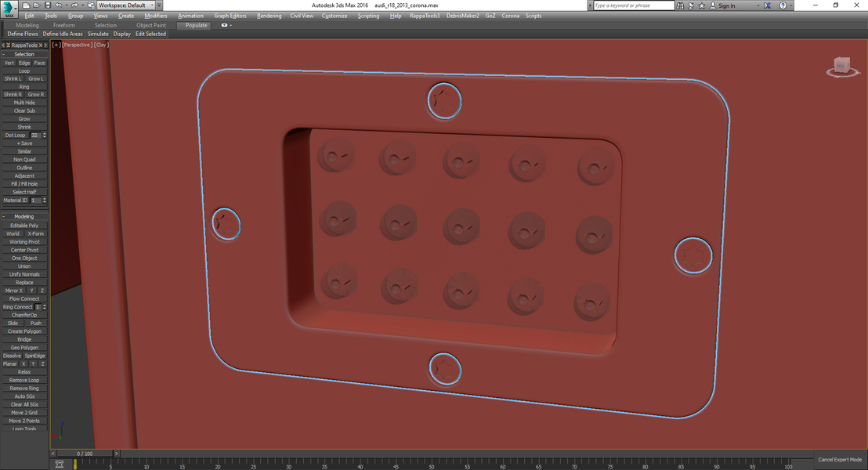This screenshot has height=470, width=868.
Task: Click the Open File folder icon
Action: (x=37, y=5)
